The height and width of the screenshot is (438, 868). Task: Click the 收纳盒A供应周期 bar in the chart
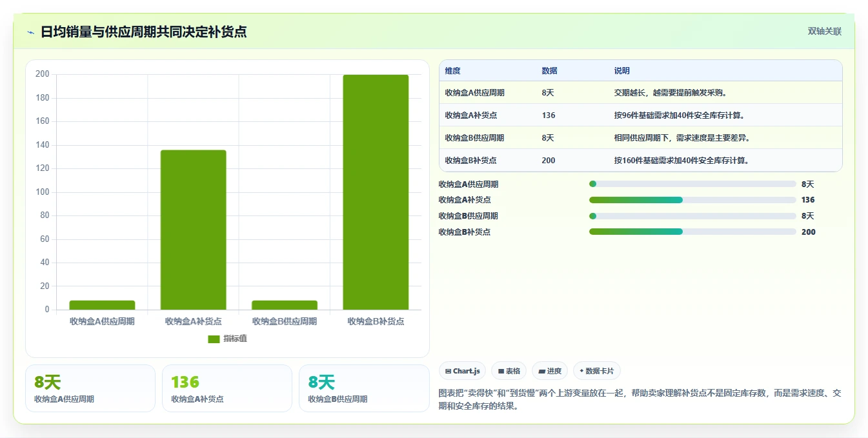point(102,305)
